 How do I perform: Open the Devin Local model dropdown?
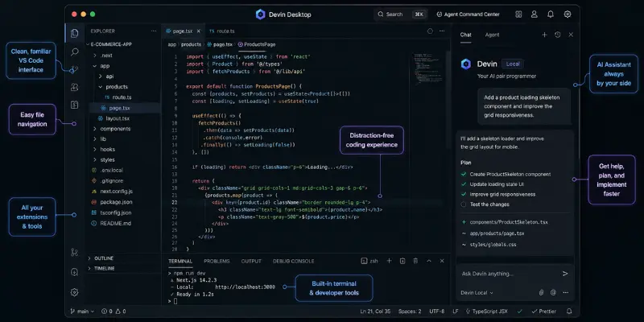tap(477, 293)
